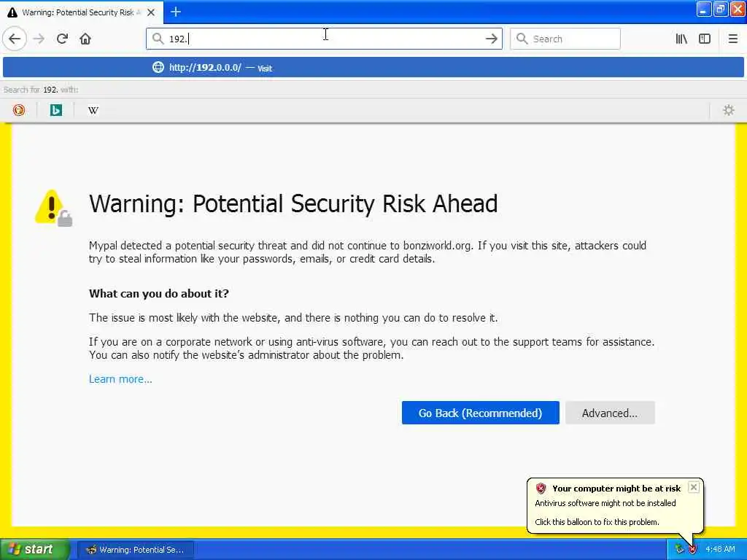The width and height of the screenshot is (747, 560).
Task: Open the home page icon
Action: click(x=85, y=39)
